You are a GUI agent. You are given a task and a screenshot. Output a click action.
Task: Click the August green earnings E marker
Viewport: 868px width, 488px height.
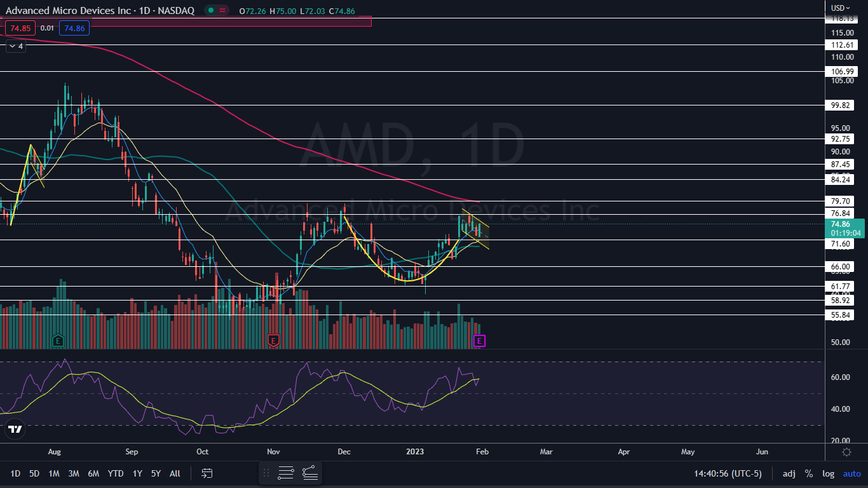point(58,341)
